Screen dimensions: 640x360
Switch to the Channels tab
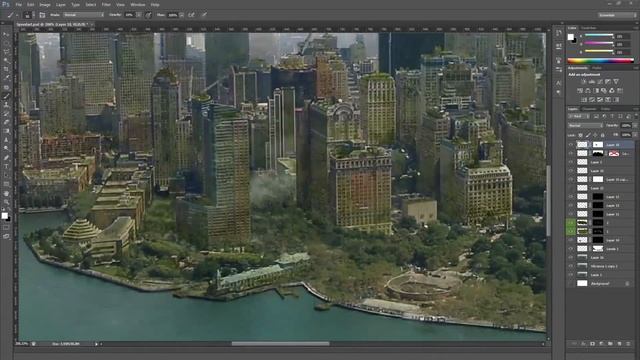click(x=589, y=109)
